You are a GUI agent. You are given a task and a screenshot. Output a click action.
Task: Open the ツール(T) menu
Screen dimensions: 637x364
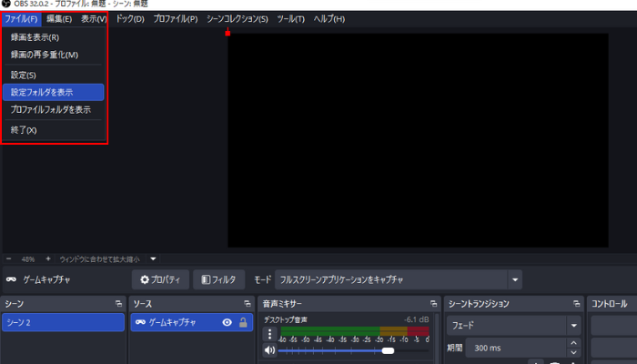pos(290,19)
